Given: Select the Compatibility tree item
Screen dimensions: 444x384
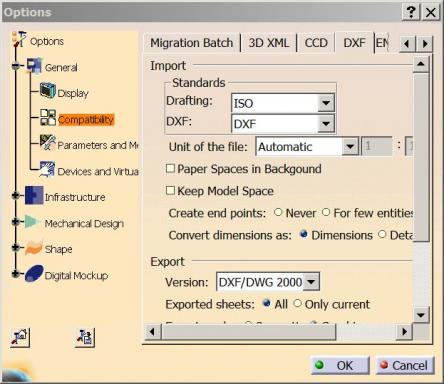Looking at the screenshot, I should [x=86, y=120].
